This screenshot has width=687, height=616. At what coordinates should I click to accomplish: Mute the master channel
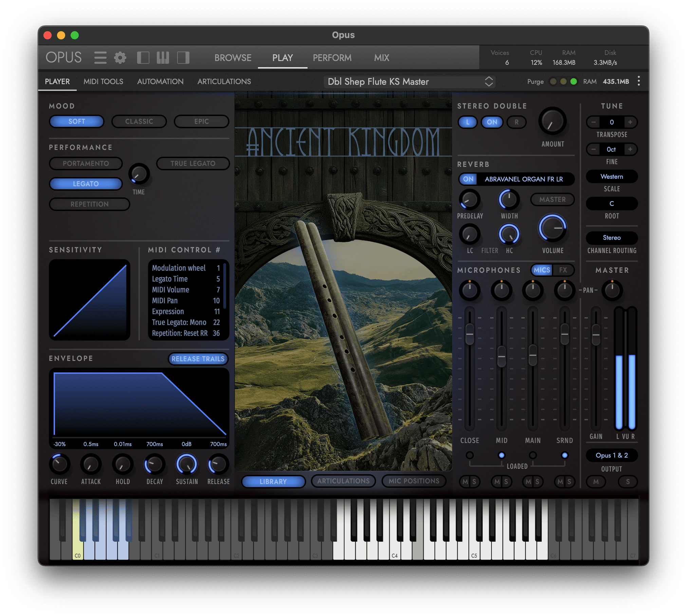pyautogui.click(x=596, y=482)
